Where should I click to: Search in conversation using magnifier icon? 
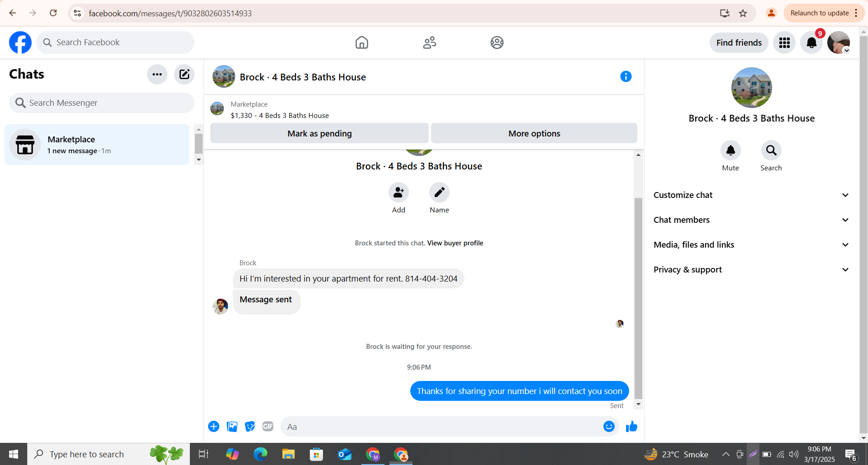[771, 150]
